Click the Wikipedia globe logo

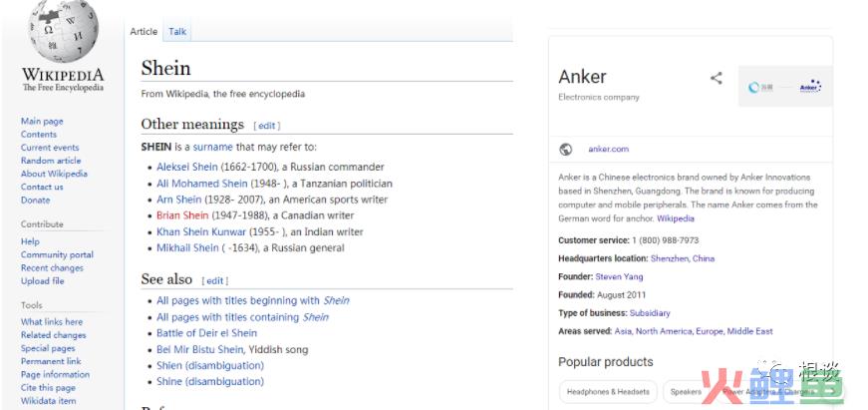(63, 31)
